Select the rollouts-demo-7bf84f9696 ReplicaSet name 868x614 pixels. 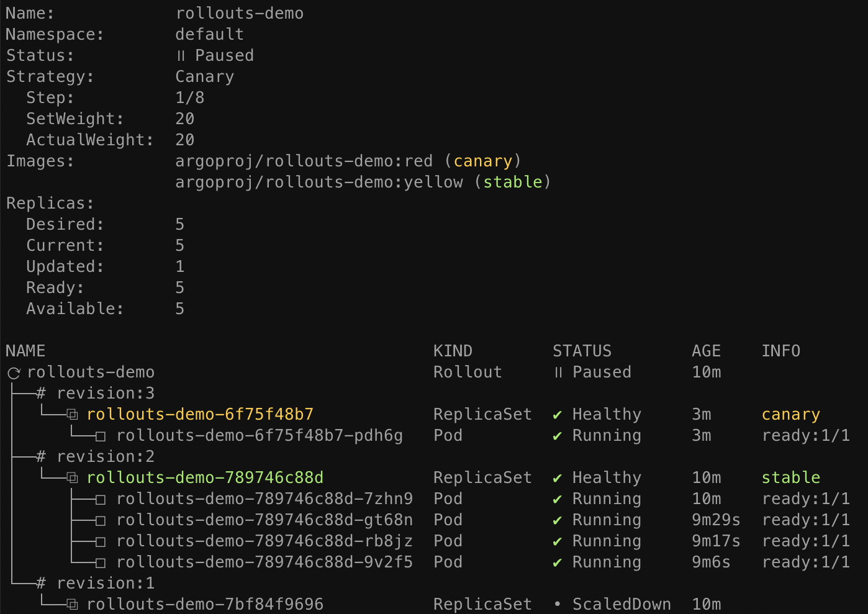(205, 604)
